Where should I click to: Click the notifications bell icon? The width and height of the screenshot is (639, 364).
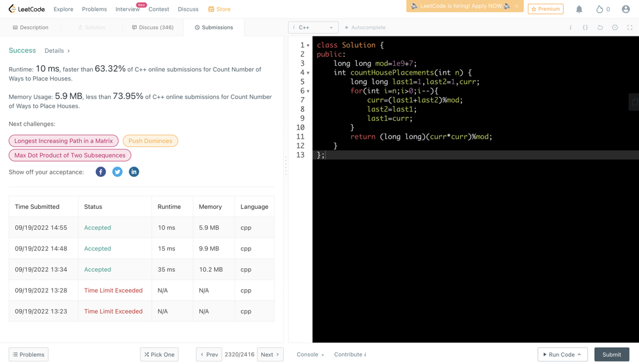tap(579, 10)
